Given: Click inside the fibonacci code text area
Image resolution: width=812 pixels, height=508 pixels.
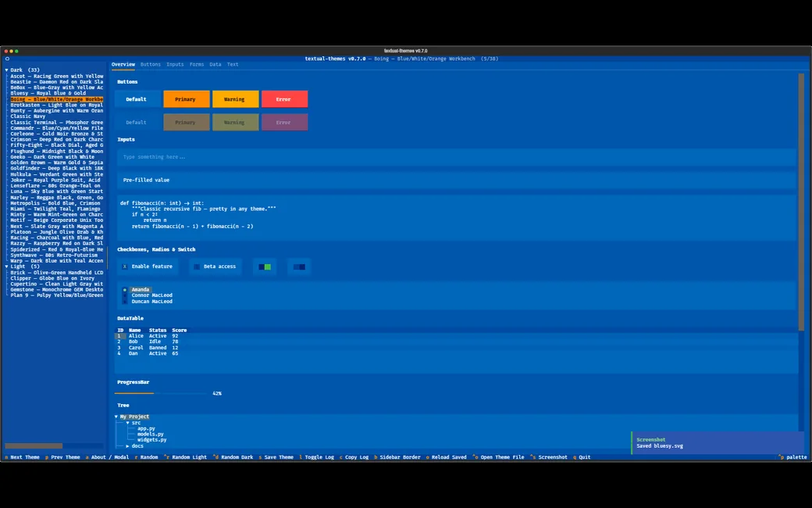Looking at the screenshot, I should tap(456, 218).
